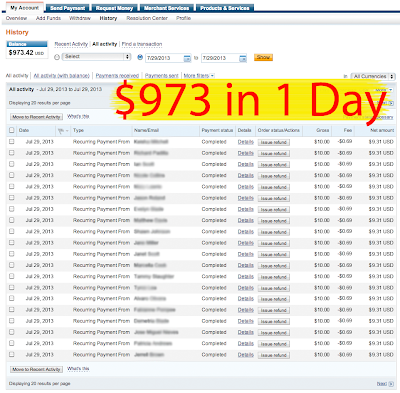Open the Products & Services tab

(225, 8)
